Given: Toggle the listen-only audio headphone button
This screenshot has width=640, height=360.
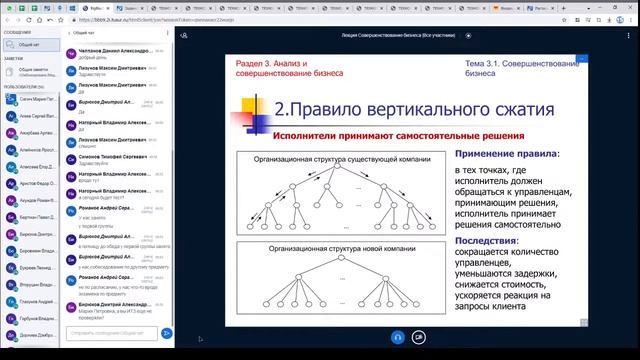Looking at the screenshot, I should click(398, 337).
